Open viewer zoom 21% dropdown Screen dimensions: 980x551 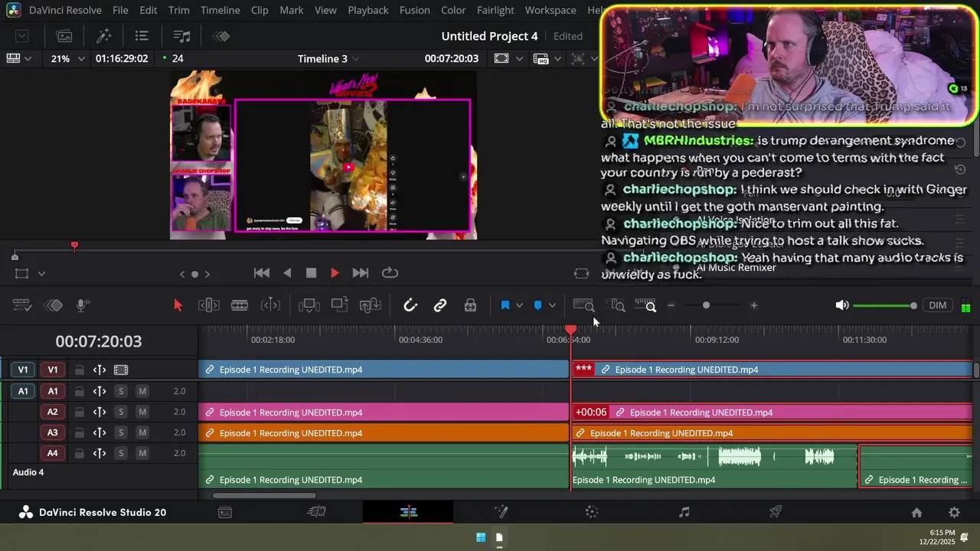(x=67, y=58)
